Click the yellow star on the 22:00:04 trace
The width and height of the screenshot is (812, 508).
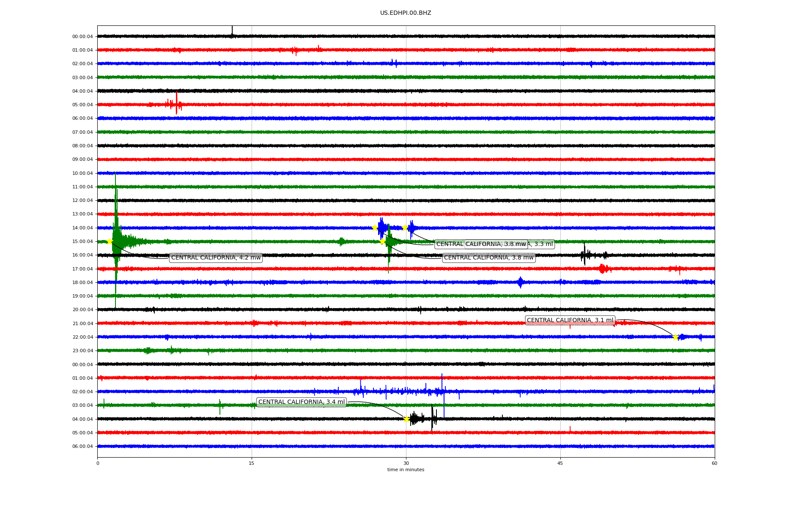(675, 337)
